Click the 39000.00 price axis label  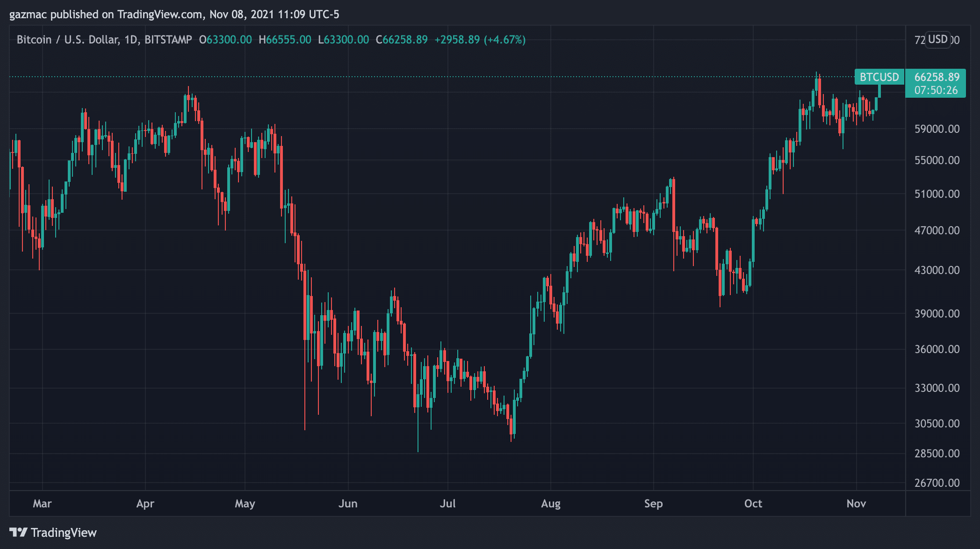coord(937,313)
